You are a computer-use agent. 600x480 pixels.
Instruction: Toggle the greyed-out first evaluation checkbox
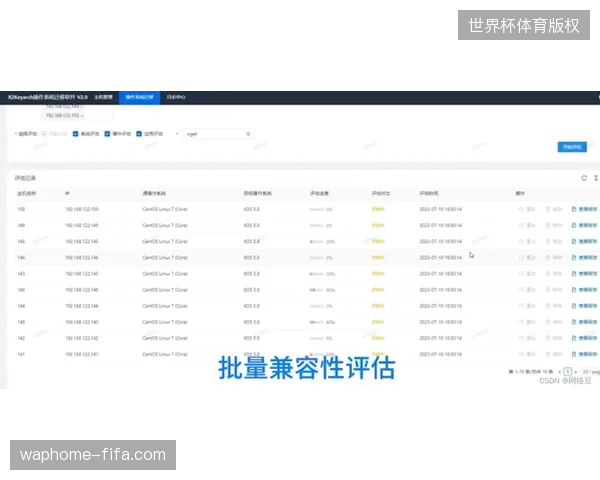click(x=44, y=134)
